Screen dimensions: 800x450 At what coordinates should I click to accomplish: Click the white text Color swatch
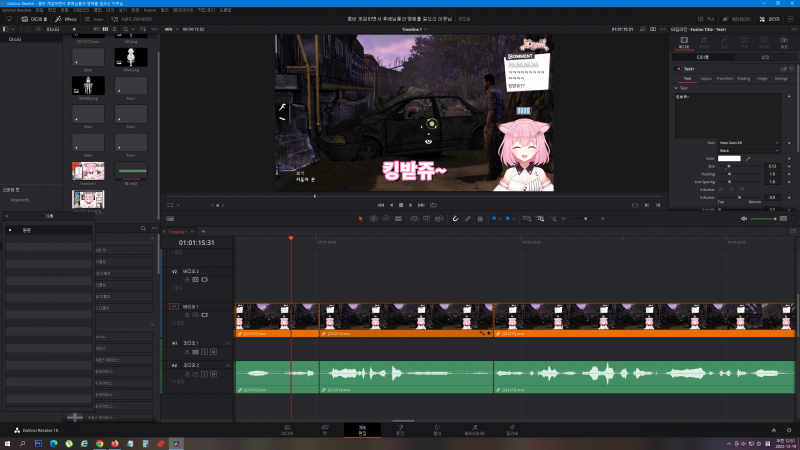729,158
